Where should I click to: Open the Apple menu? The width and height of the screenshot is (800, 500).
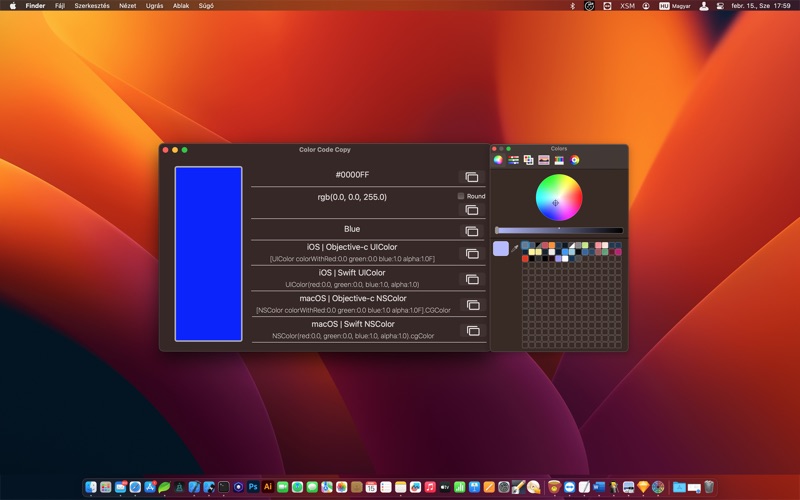coord(13,6)
